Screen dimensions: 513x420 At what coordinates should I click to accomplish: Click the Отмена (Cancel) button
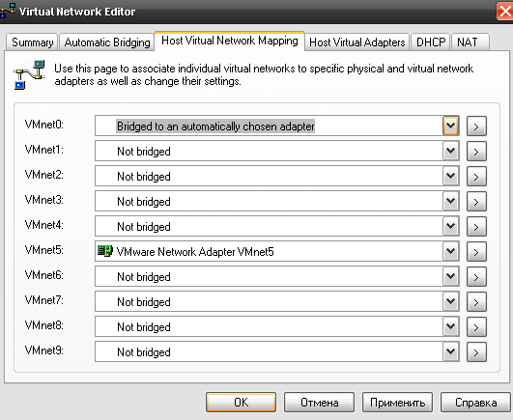[320, 403]
